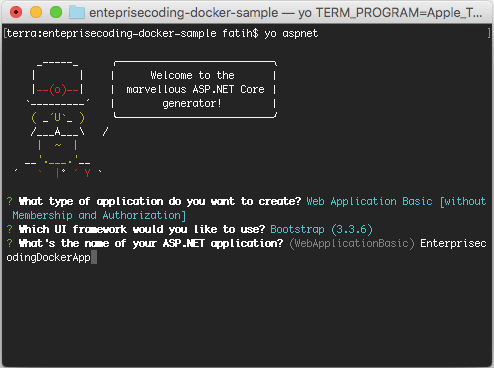Screen dimensions: 494x368
Task: Click the 'yo aspnet' command text
Action: pyautogui.click(x=291, y=34)
